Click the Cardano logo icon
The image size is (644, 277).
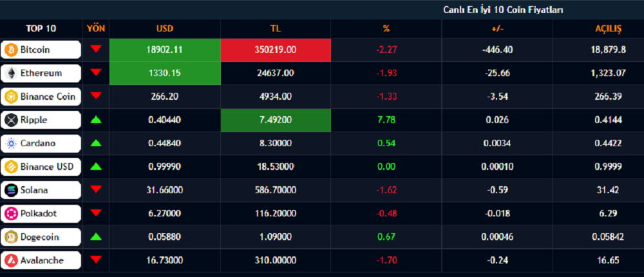click(x=10, y=144)
